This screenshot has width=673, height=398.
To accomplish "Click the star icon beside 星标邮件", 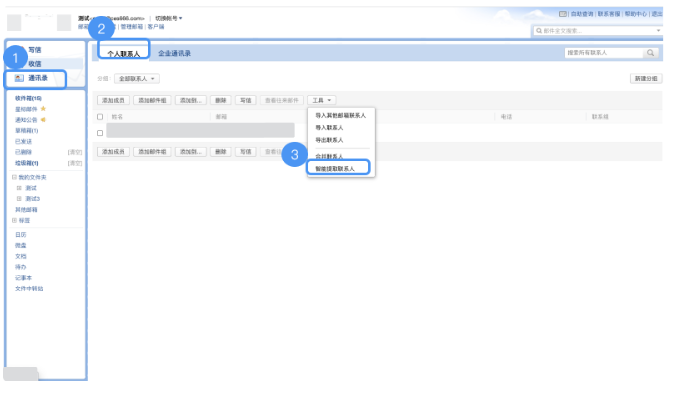I will 43,109.
